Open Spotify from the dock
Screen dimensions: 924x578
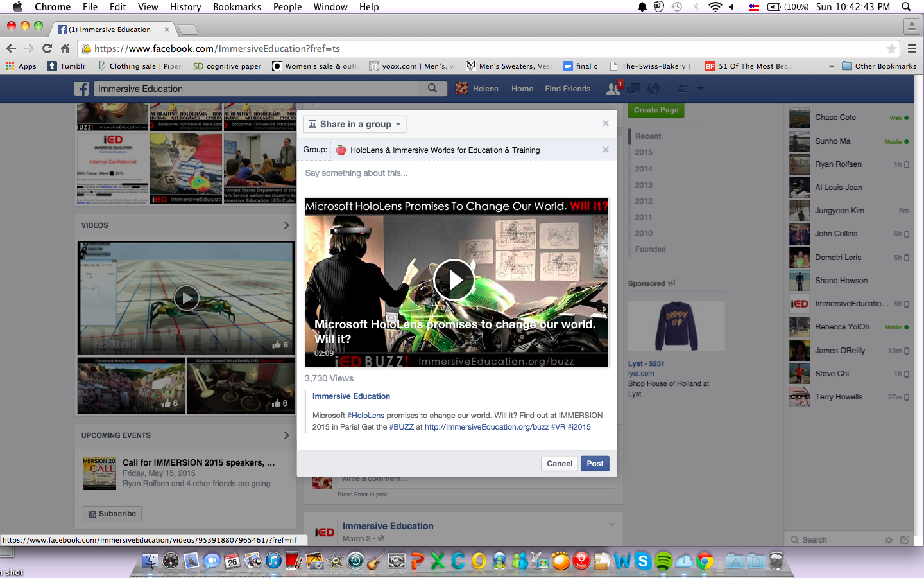pyautogui.click(x=663, y=561)
